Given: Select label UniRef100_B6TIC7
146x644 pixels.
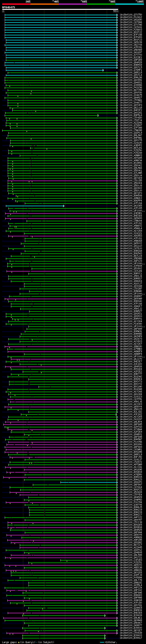Looking at the screenshot, I should (131, 545).
